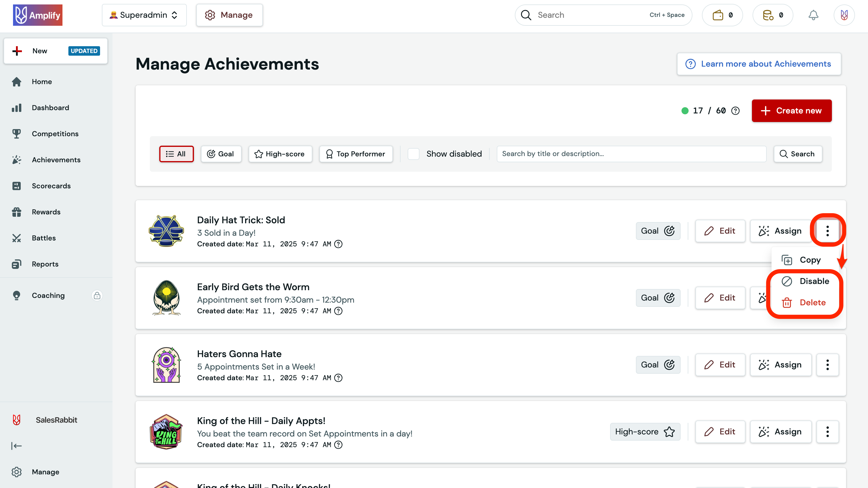Screen dimensions: 868x488
Task: Click the search by title or description field
Action: point(632,154)
